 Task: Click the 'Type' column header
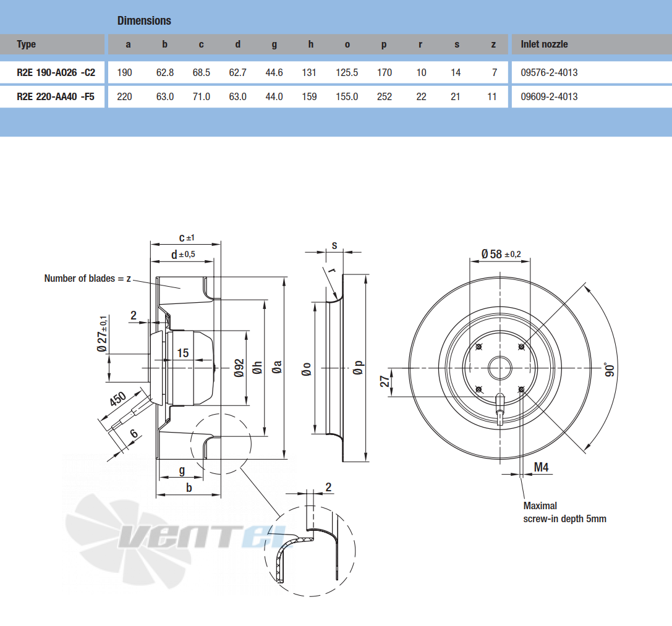[26, 44]
